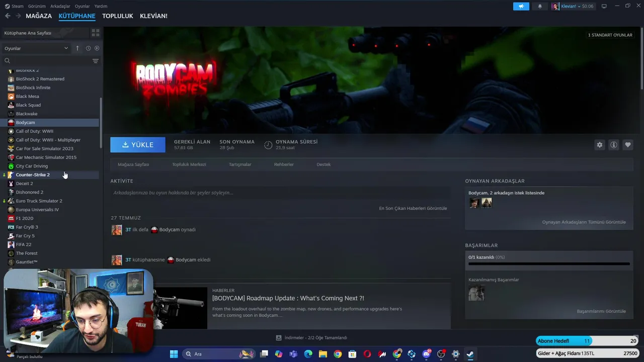This screenshot has height=362, width=644.
Task: Open the KLEVİAN! profile tab
Action: [153, 16]
